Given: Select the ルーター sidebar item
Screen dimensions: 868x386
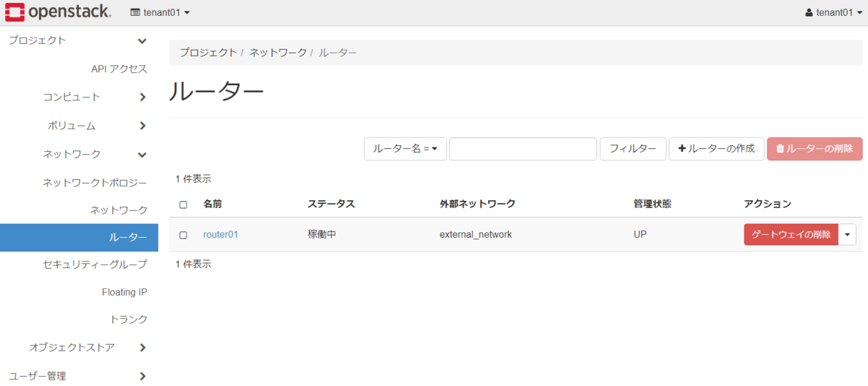Looking at the screenshot, I should [79, 237].
